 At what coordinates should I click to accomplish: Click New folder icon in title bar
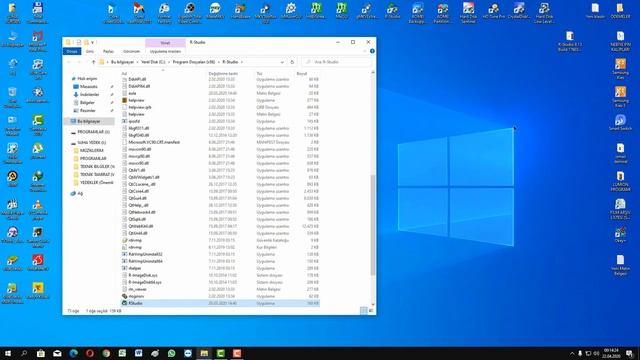[86, 42]
